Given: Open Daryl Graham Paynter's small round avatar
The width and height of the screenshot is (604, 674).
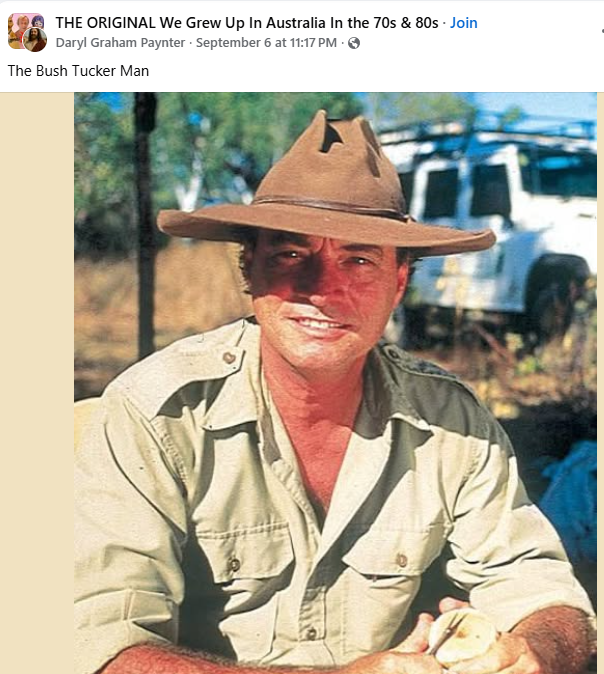Looking at the screenshot, I should coord(35,40).
